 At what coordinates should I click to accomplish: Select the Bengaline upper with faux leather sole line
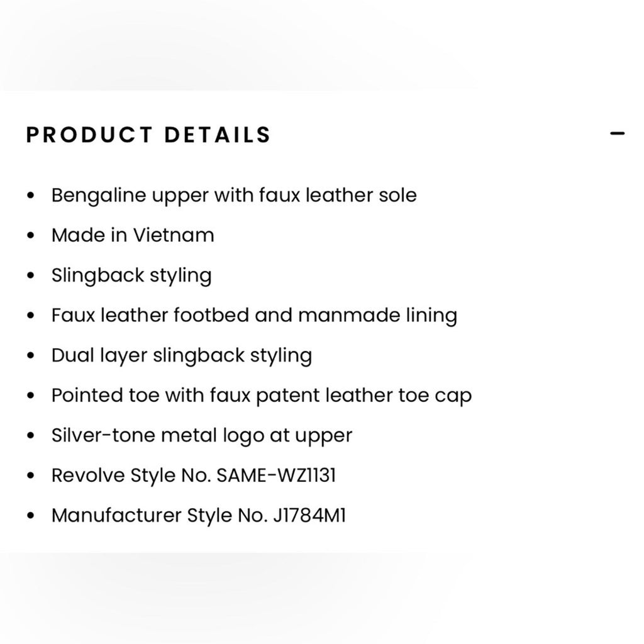(x=234, y=195)
